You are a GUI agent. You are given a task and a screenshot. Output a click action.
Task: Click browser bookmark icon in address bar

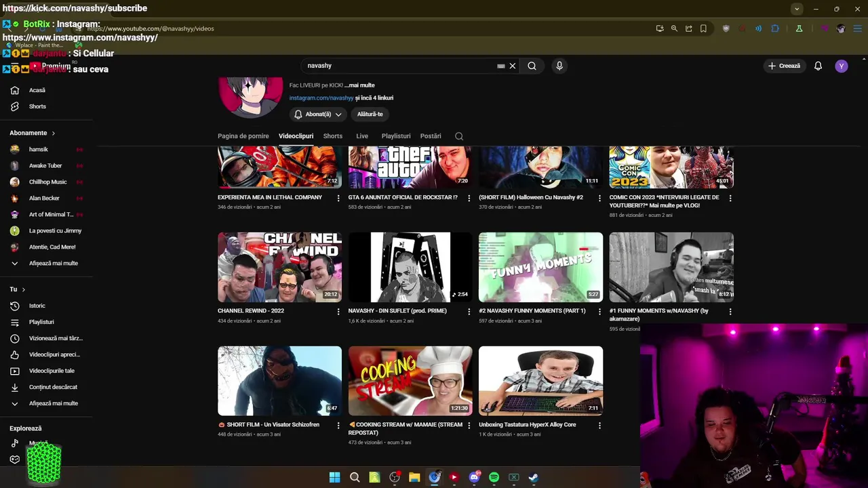click(x=703, y=28)
